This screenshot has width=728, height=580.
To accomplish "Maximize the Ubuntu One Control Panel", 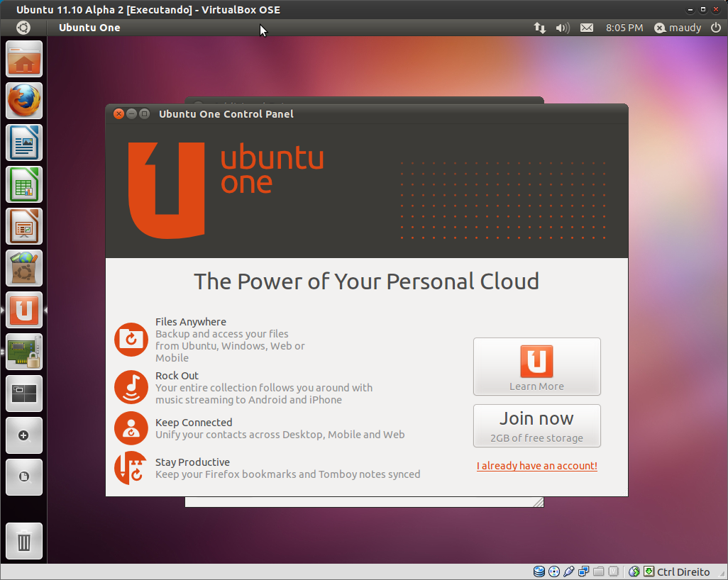I will point(144,113).
